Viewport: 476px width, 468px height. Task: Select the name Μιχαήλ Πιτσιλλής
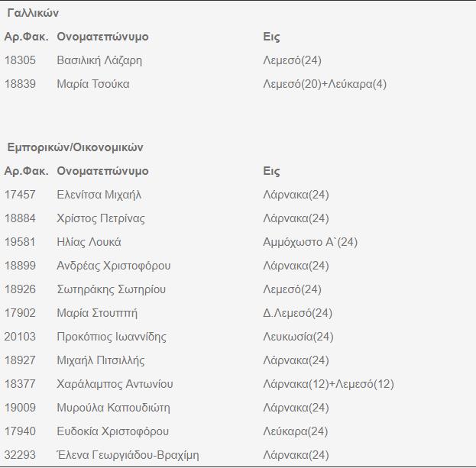[101, 360]
